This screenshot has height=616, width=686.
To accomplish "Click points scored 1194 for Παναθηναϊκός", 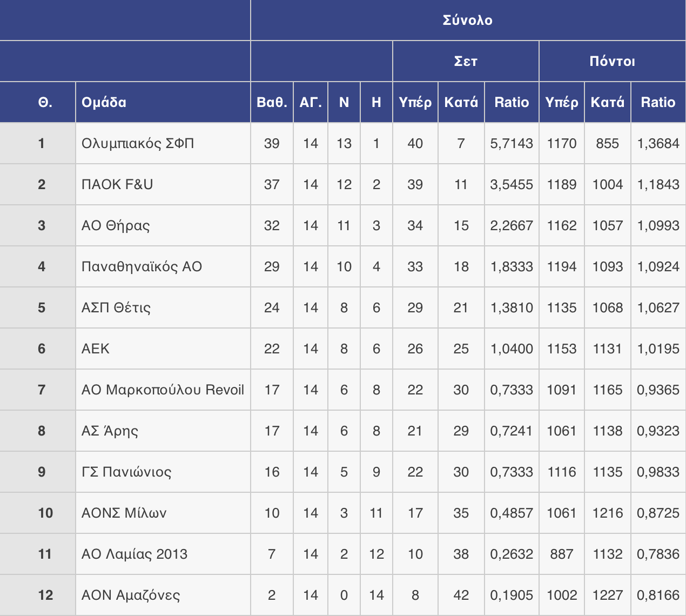I will point(562,266).
